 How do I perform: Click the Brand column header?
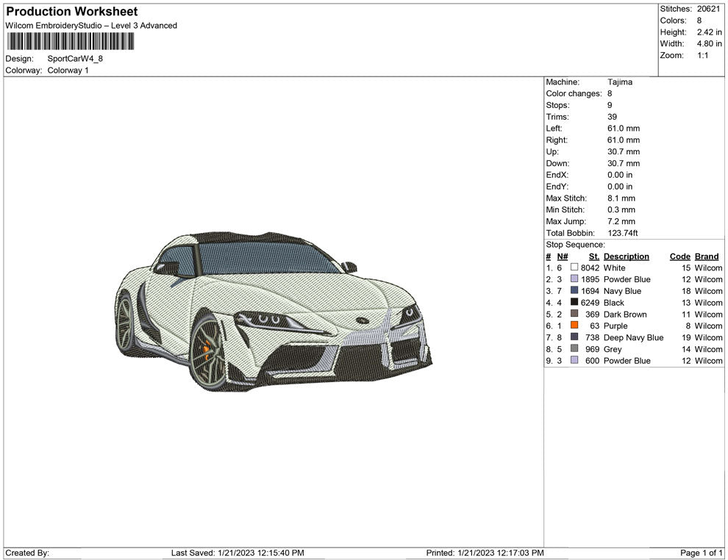click(x=707, y=256)
